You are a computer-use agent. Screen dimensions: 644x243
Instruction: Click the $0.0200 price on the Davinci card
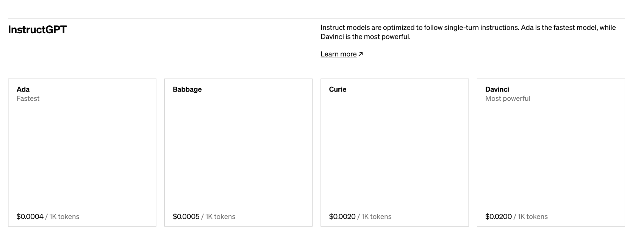[x=499, y=217]
